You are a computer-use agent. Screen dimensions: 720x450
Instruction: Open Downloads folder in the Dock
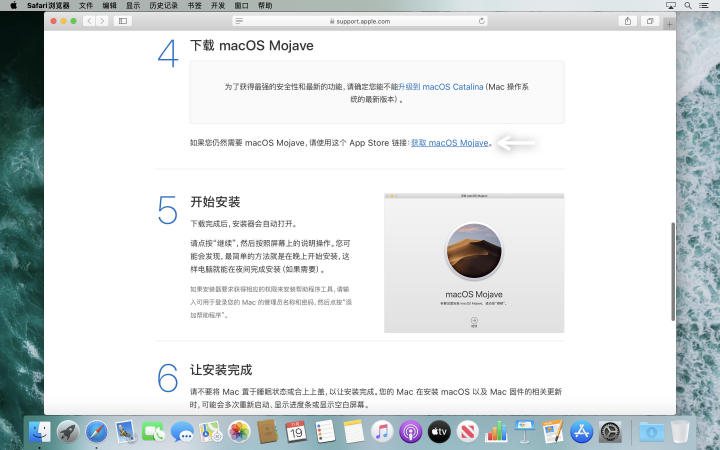tap(652, 432)
